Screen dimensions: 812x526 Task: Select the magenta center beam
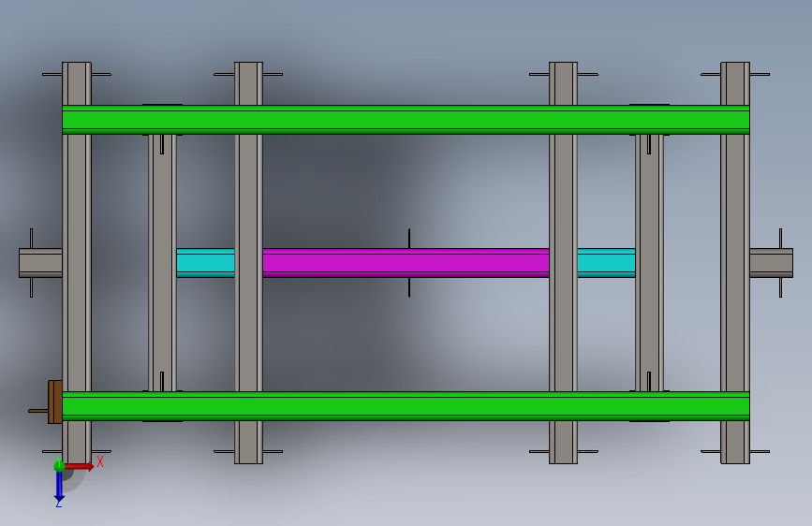coord(406,263)
